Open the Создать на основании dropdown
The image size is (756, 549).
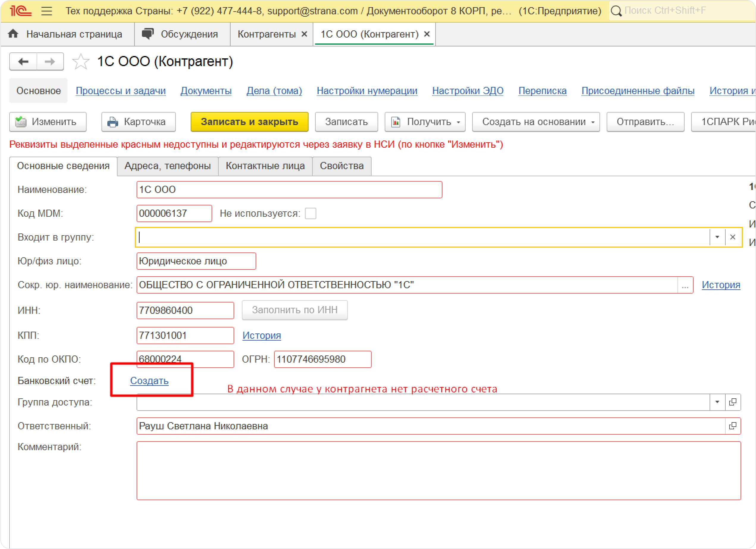(536, 122)
